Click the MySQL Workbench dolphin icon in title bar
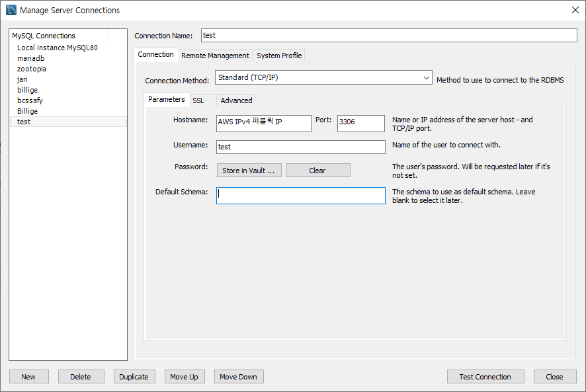 pyautogui.click(x=11, y=10)
